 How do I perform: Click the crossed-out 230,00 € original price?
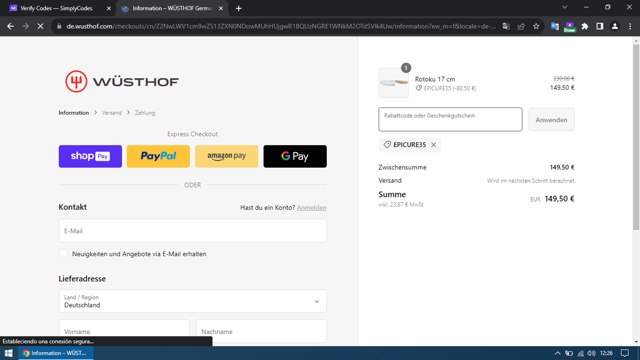[564, 78]
